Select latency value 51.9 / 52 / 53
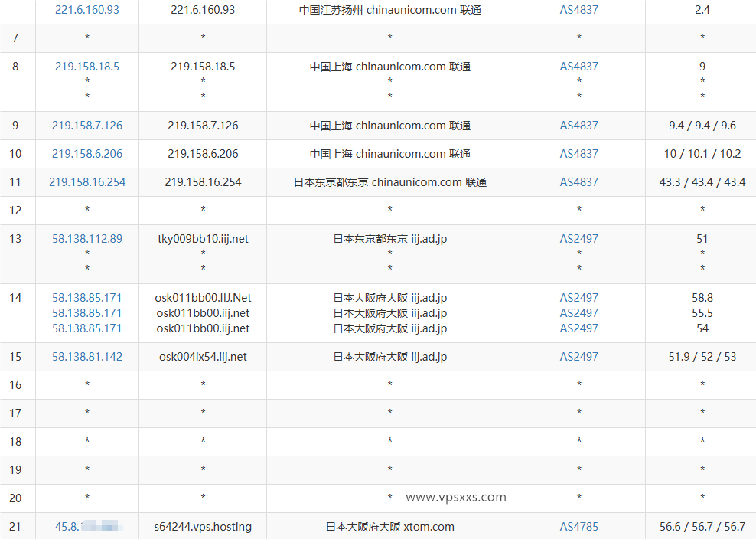The height and width of the screenshot is (539, 756). coord(702,357)
